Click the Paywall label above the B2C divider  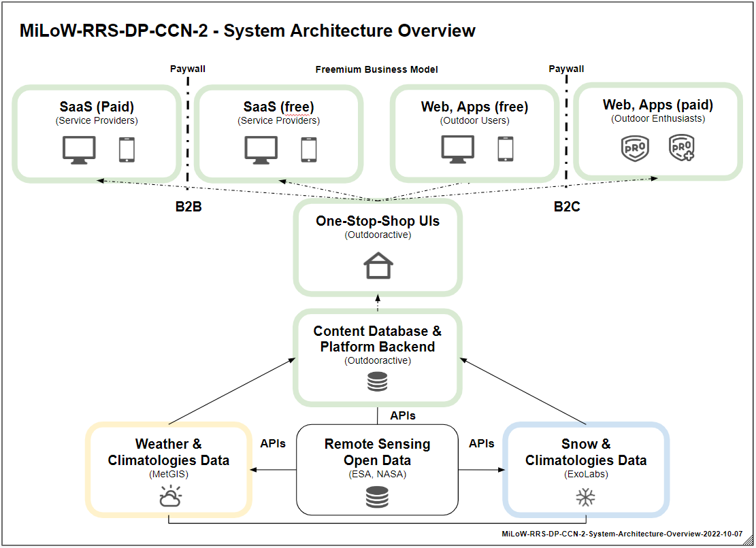coord(567,69)
